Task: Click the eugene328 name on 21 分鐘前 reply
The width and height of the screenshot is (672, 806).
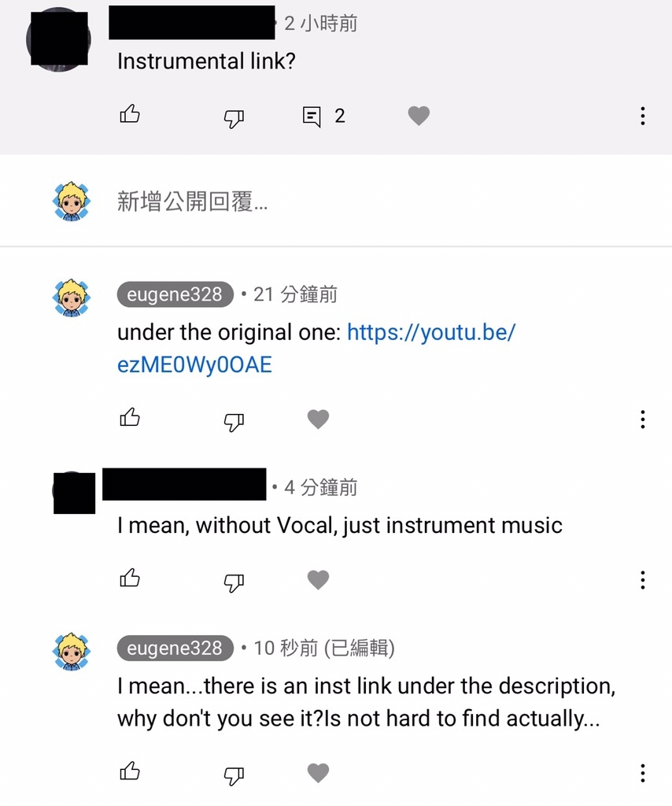Action: point(175,294)
